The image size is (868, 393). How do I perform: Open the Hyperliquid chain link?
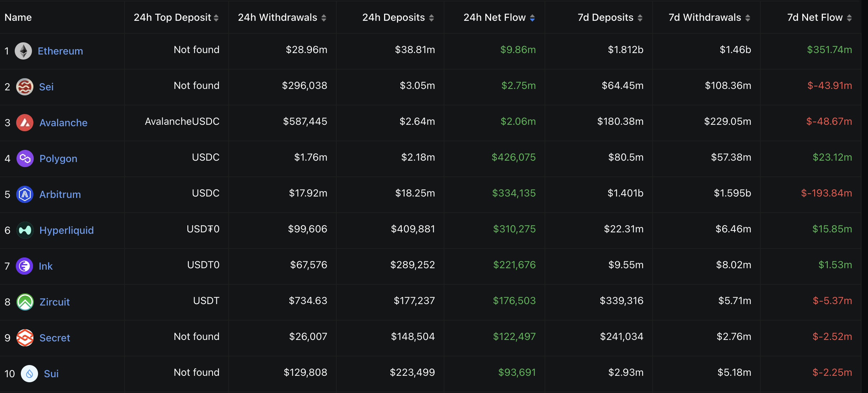(x=66, y=230)
